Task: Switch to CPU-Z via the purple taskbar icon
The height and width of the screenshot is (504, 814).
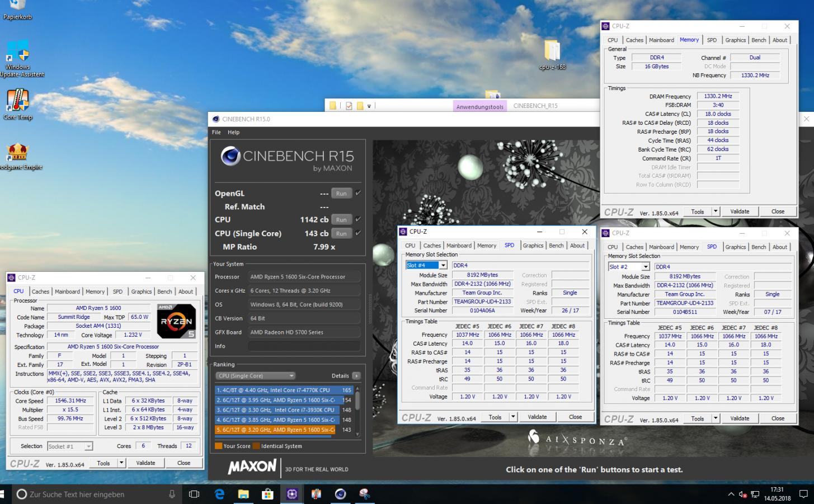Action: tap(292, 494)
